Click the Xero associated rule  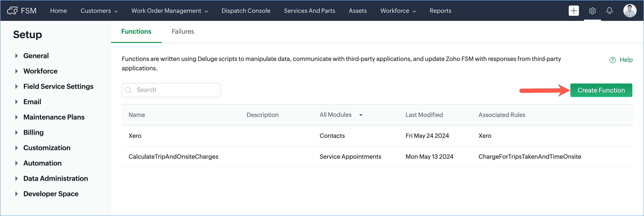coord(485,136)
